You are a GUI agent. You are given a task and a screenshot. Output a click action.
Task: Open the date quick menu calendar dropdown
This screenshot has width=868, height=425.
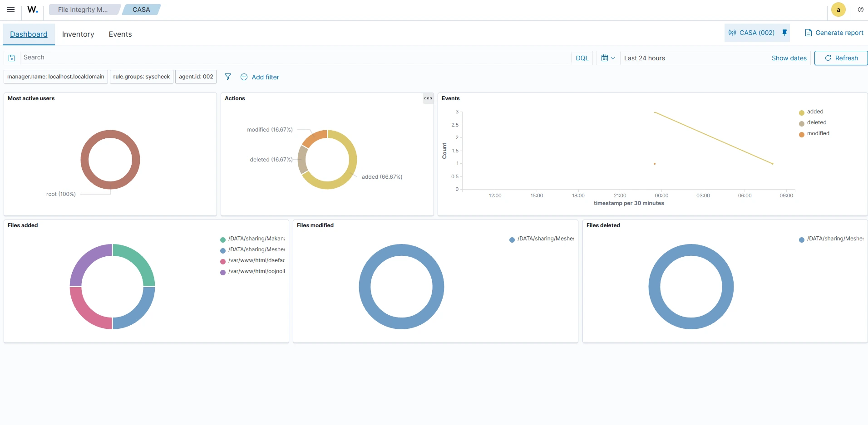[608, 58]
